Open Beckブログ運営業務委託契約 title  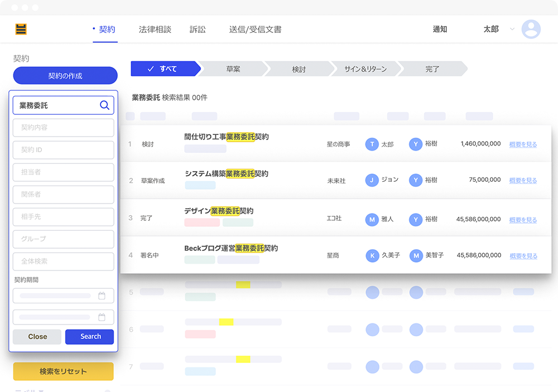tap(231, 248)
